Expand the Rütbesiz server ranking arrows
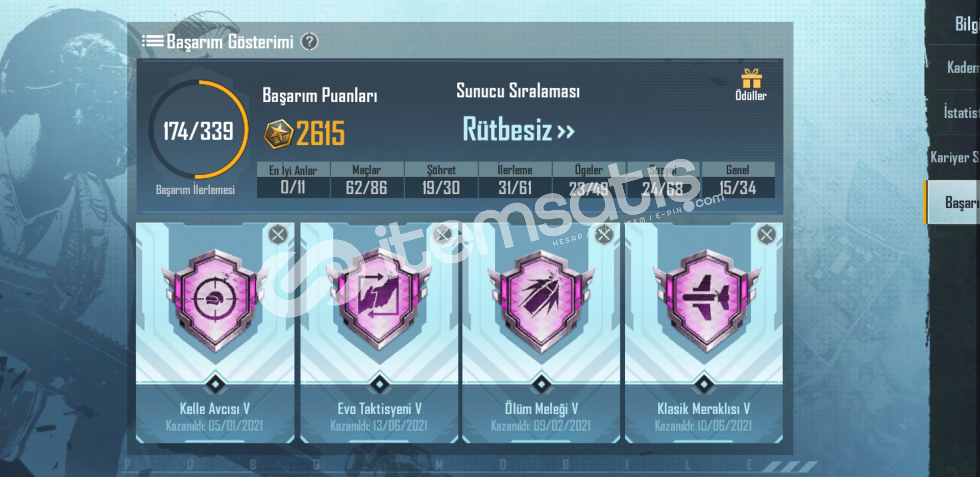980x477 pixels. [x=566, y=132]
